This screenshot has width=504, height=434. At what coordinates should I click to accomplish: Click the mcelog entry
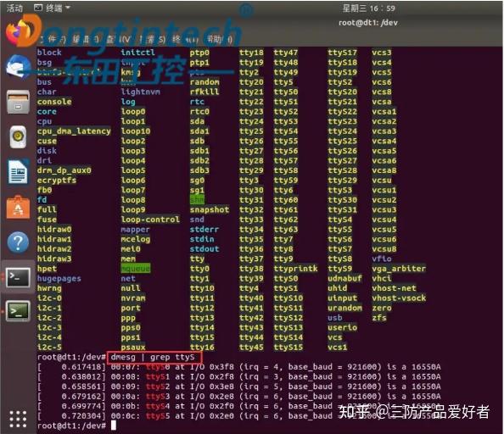coord(135,239)
